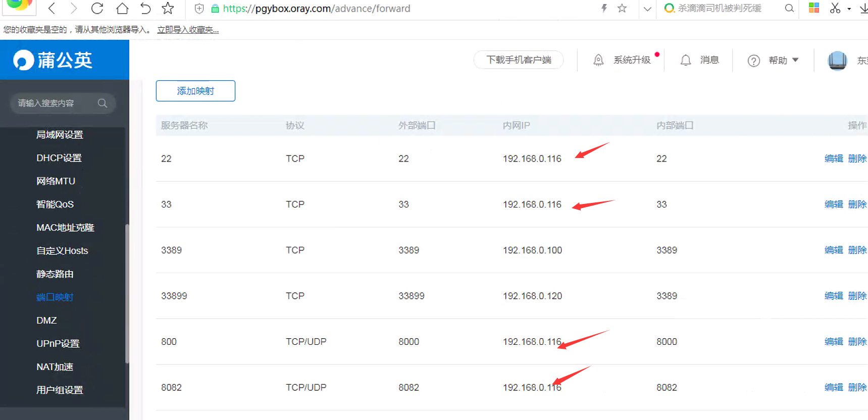Delete the mapping for 192.168.0.100
The width and height of the screenshot is (868, 420).
pyautogui.click(x=857, y=250)
